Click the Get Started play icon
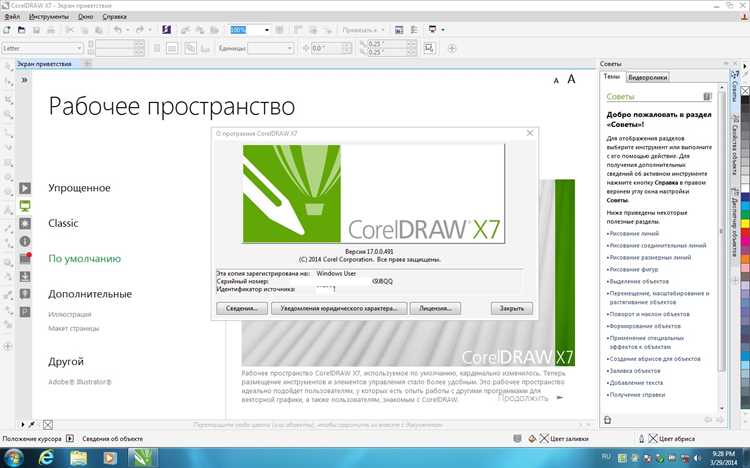The height and width of the screenshot is (468, 750). point(25,189)
